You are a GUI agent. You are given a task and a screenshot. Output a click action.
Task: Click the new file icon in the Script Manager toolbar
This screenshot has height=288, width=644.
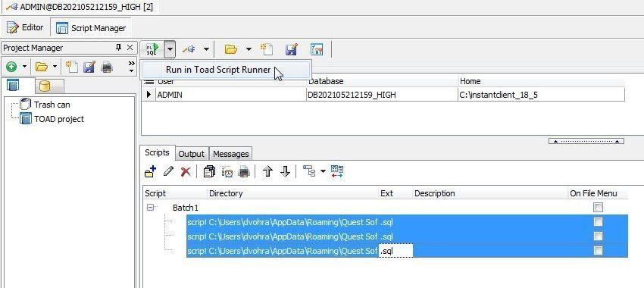click(x=267, y=49)
